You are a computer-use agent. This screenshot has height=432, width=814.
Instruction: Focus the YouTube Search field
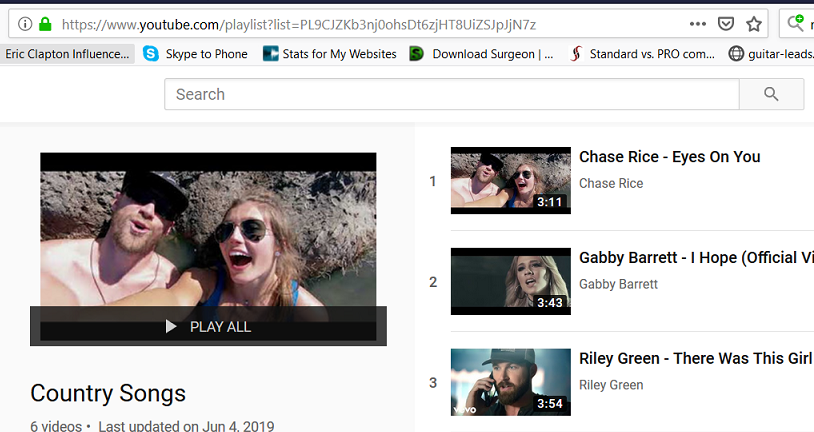coord(452,94)
